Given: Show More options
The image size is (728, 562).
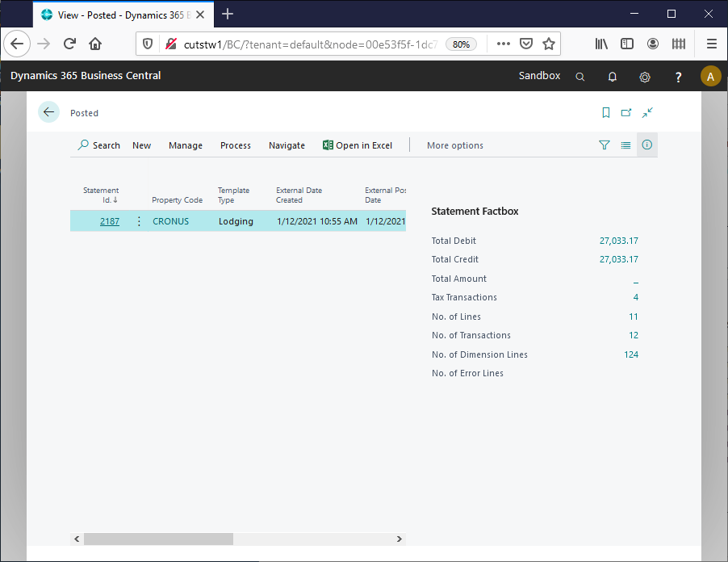Looking at the screenshot, I should click(455, 145).
